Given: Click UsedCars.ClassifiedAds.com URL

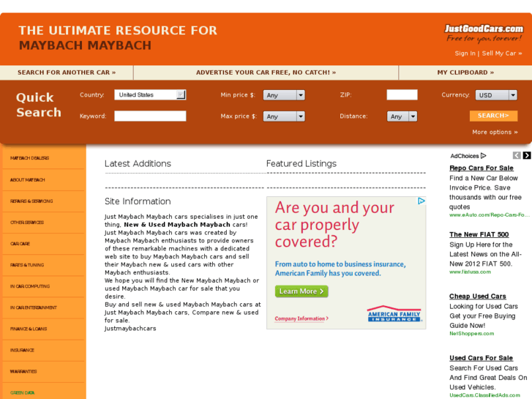Looking at the screenshot, I should (x=485, y=395).
